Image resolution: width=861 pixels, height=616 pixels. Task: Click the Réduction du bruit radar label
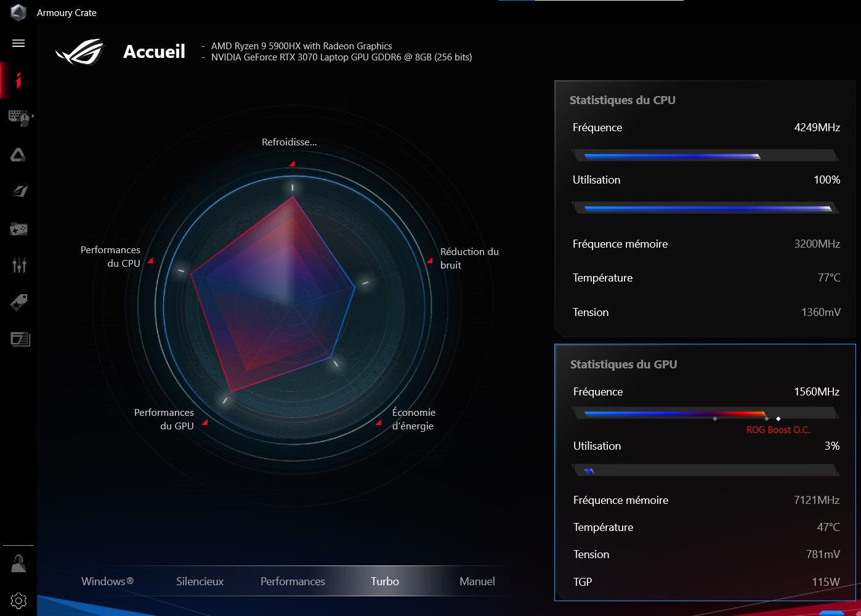469,258
